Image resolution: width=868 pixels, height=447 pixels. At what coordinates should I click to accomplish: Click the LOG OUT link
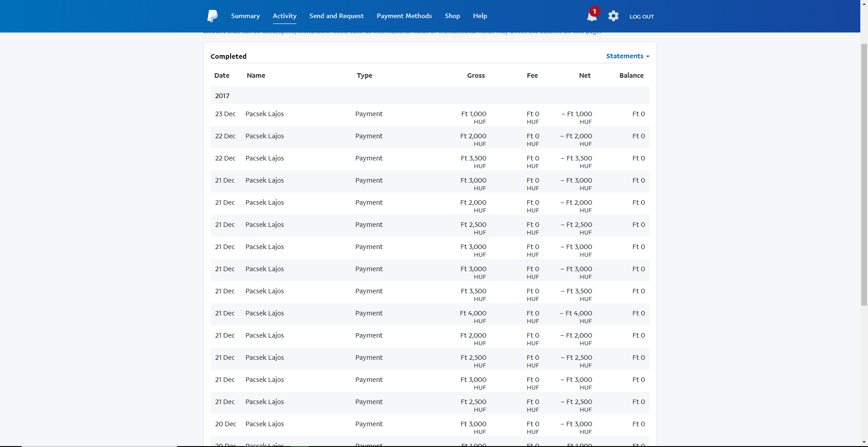click(x=642, y=17)
